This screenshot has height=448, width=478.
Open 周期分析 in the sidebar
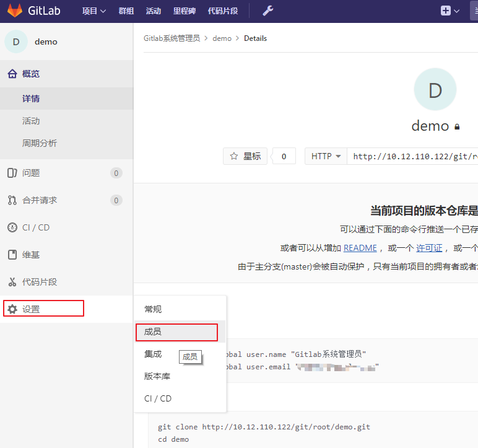point(40,143)
